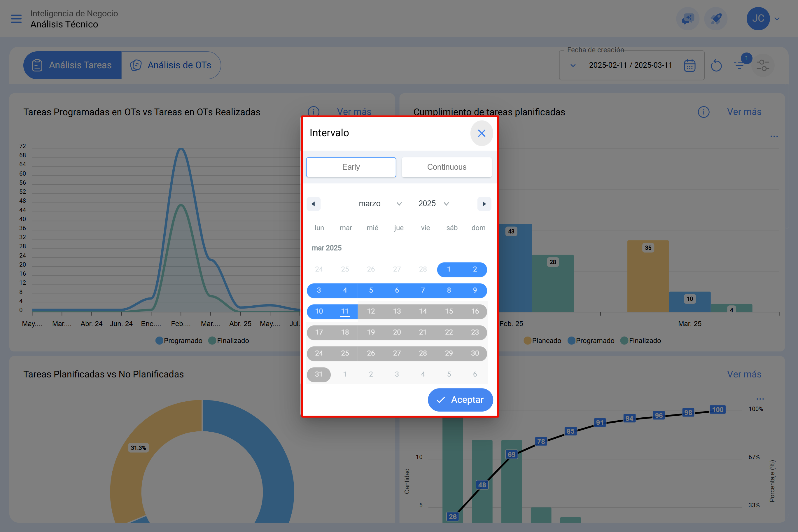Viewport: 798px width, 532px height.
Task: Pick March 31 in the calendar
Action: point(318,374)
